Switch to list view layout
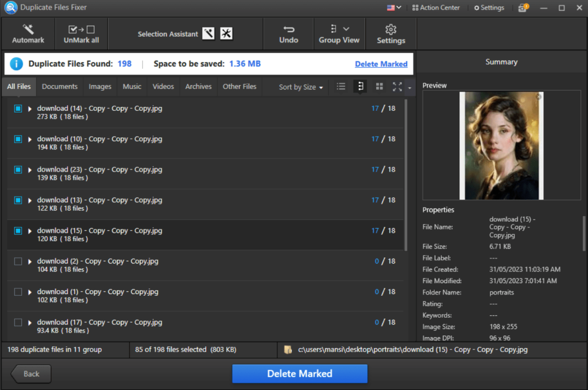 tap(341, 87)
